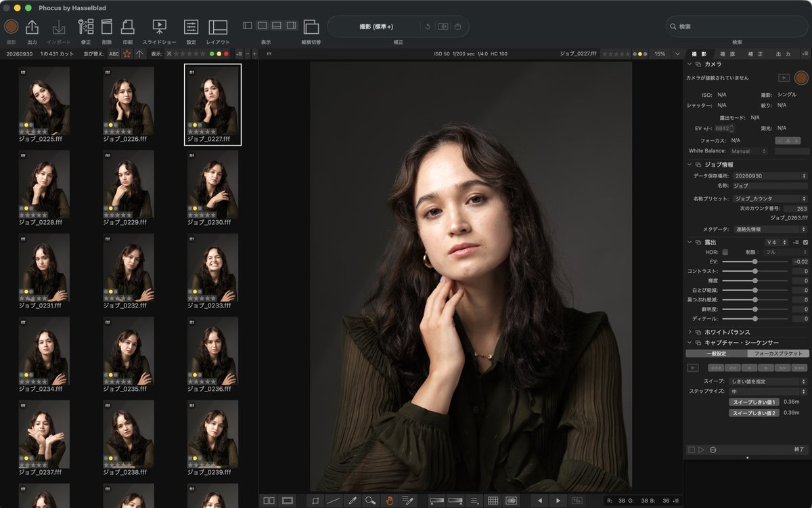The width and height of the screenshot is (812, 508).
Task: Switch to the 出力 tab
Action: pos(783,54)
